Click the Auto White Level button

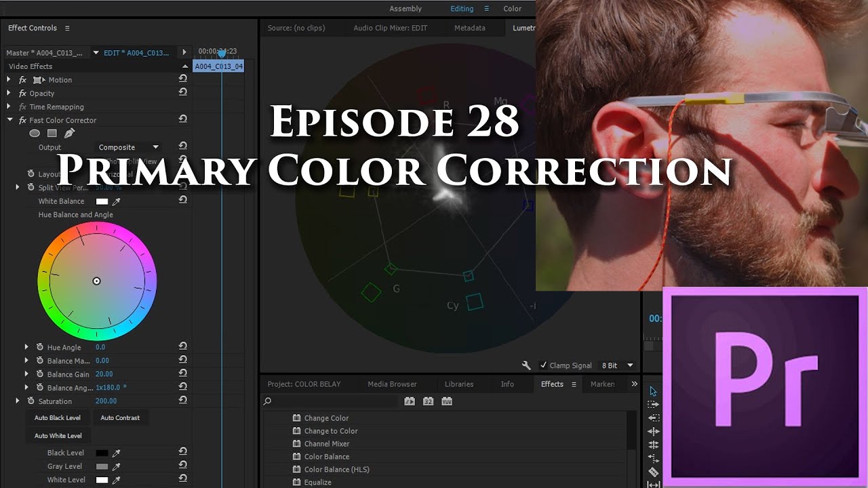click(58, 436)
